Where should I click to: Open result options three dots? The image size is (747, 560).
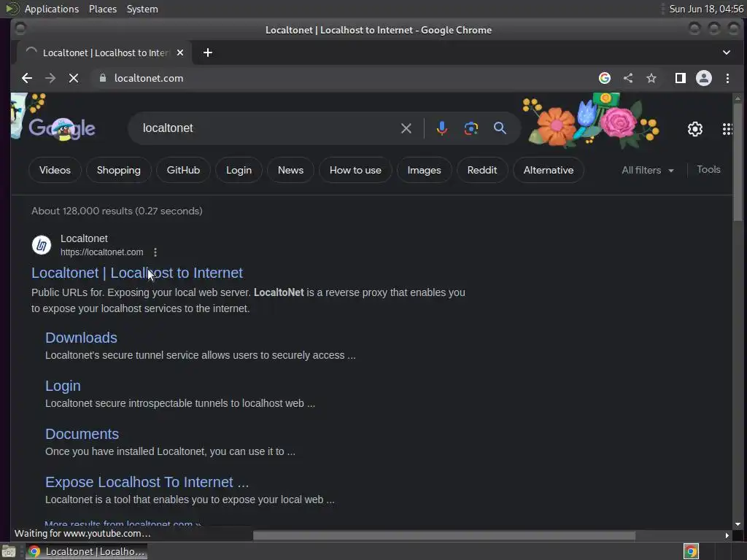pyautogui.click(x=155, y=252)
